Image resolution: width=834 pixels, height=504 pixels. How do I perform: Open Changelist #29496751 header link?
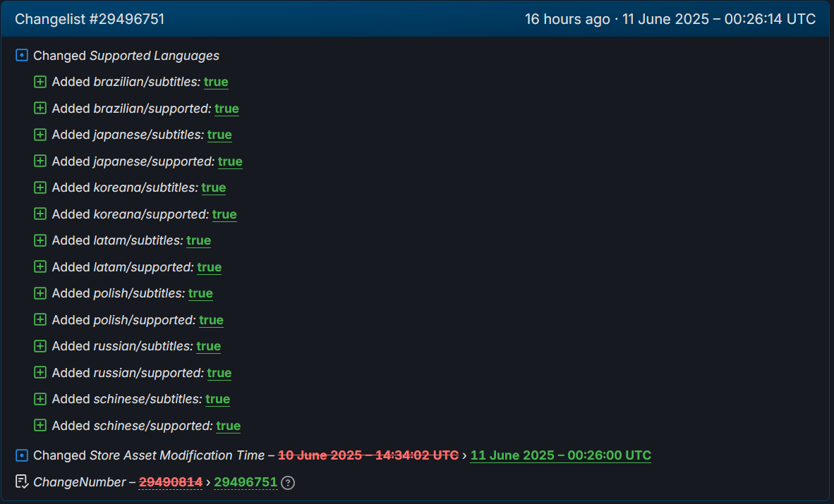pos(90,19)
